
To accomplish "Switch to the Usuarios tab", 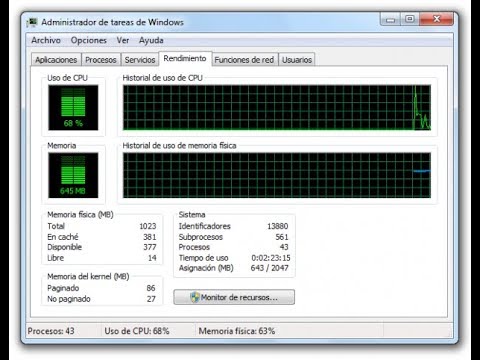I will pos(297,60).
